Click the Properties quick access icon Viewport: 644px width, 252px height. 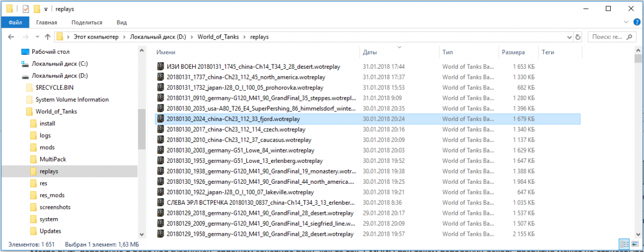[26, 9]
